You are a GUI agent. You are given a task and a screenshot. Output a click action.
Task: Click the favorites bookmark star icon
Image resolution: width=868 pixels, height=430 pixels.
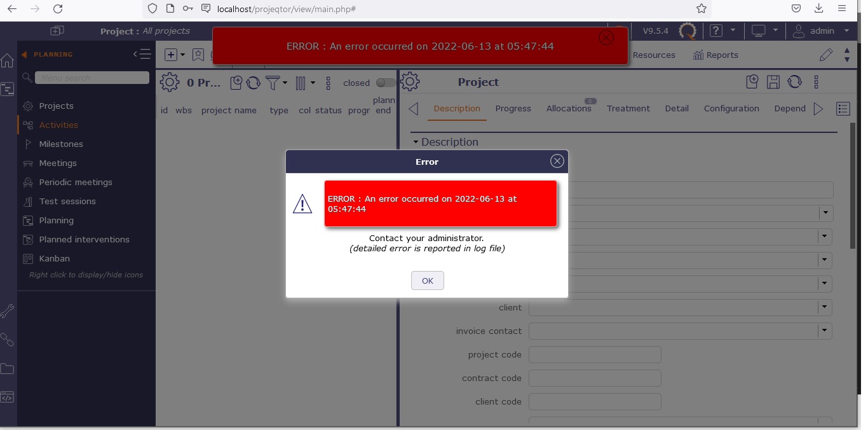point(198,55)
